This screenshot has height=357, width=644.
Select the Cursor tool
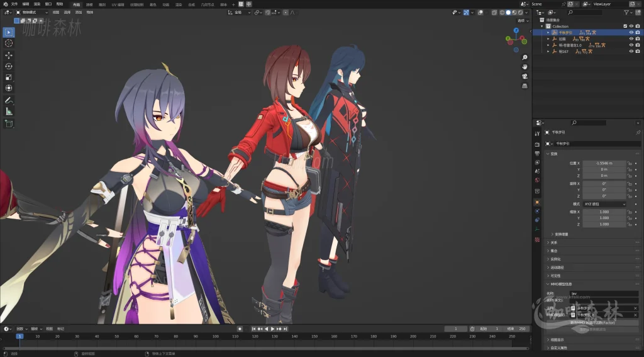point(9,43)
